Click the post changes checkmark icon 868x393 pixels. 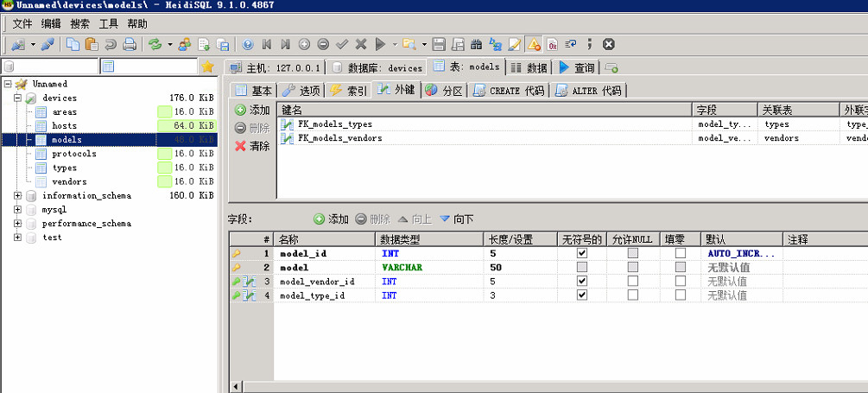pos(342,44)
